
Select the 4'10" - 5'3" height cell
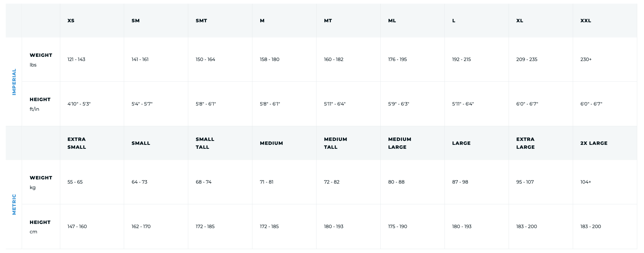pyautogui.click(x=79, y=104)
